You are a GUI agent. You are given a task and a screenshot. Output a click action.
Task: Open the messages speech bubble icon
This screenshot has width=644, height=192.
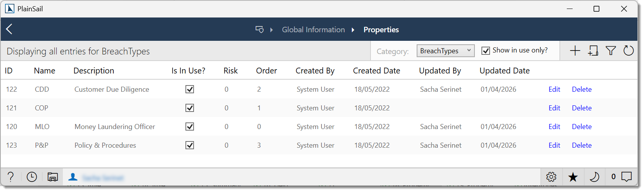coord(627,177)
